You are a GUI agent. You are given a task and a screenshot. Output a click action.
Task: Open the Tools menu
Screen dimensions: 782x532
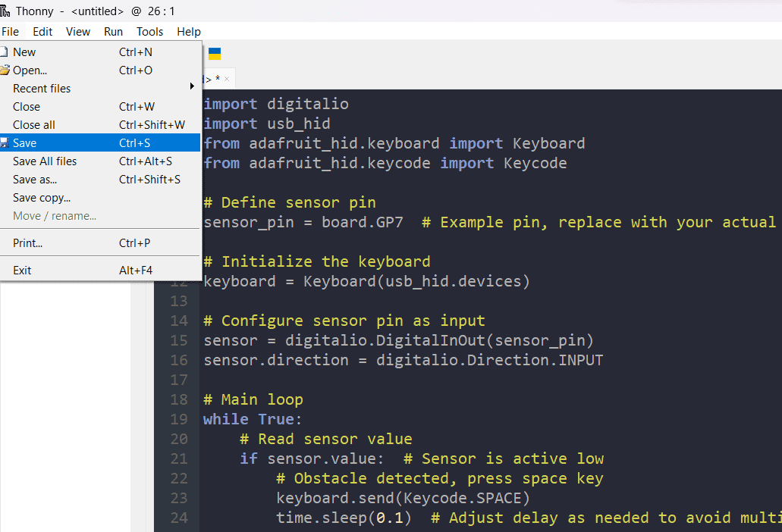click(x=149, y=31)
